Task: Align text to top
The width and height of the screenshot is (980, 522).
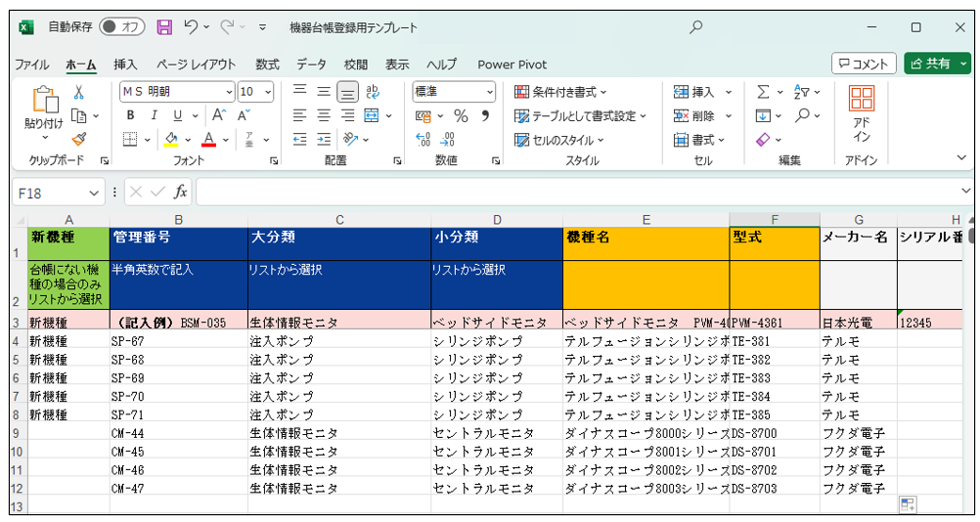Action: click(300, 91)
